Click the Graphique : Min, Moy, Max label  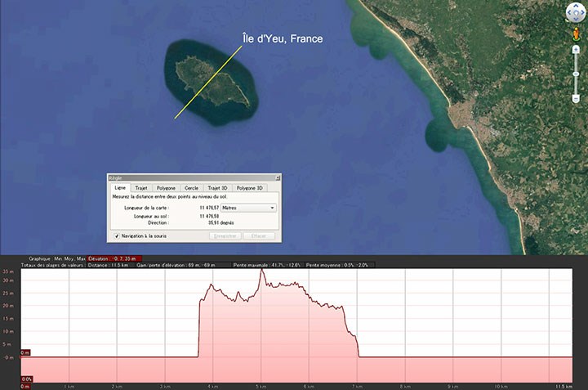tap(57, 258)
